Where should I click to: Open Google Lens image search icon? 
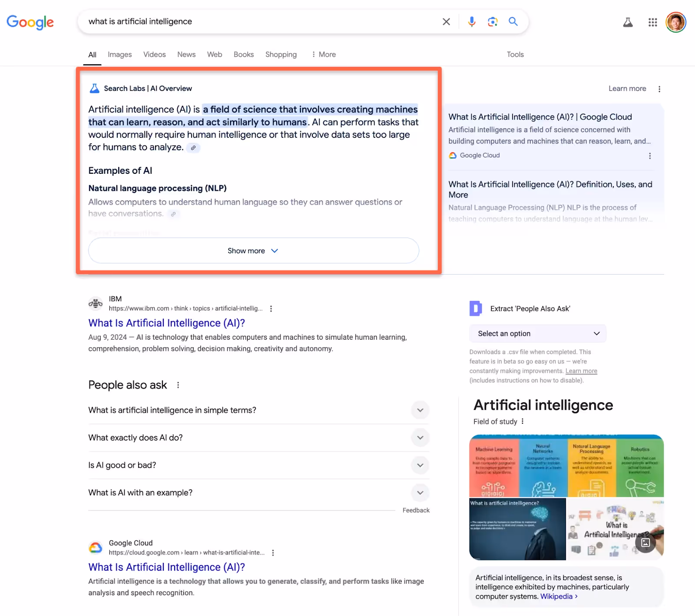point(493,22)
